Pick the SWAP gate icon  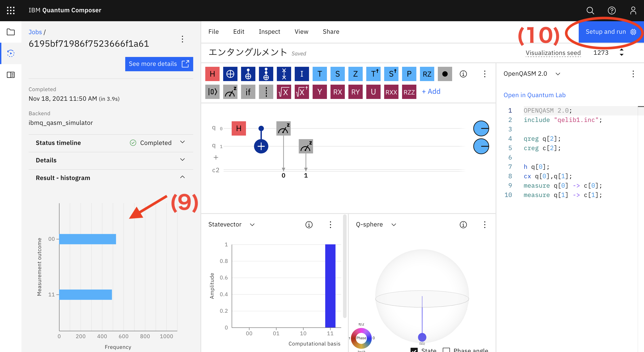(284, 74)
